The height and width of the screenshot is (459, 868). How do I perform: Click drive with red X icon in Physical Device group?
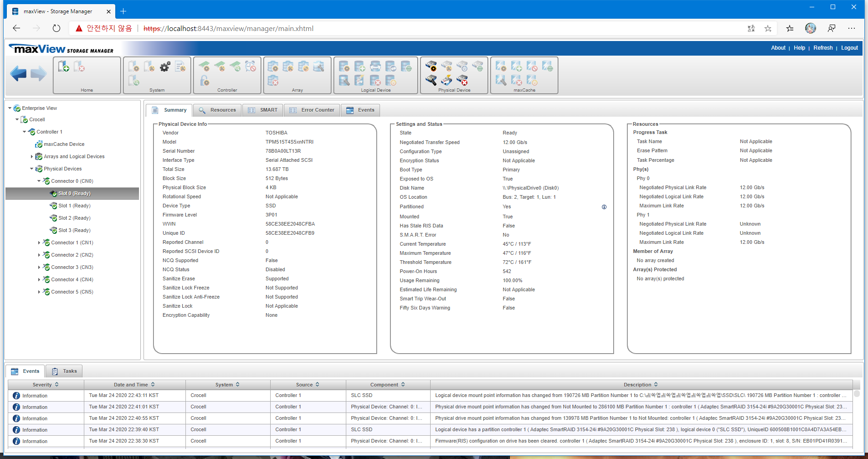point(462,81)
